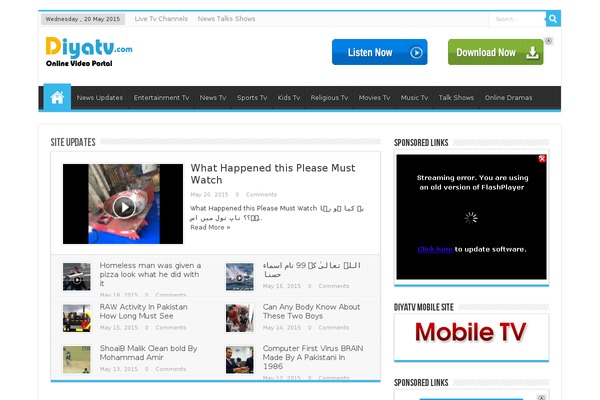The width and height of the screenshot is (600, 400).
Task: Close the streaming error ad
Action: [542, 159]
